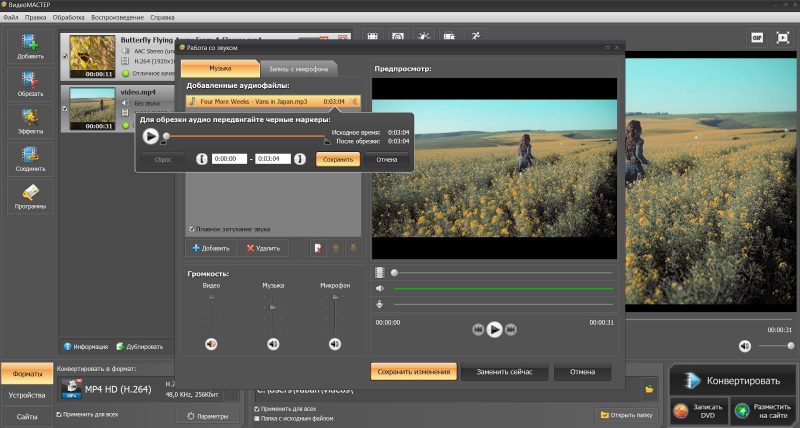Switch to the microphone recording tab
Viewport: 800px width, 428px height.
(x=298, y=69)
